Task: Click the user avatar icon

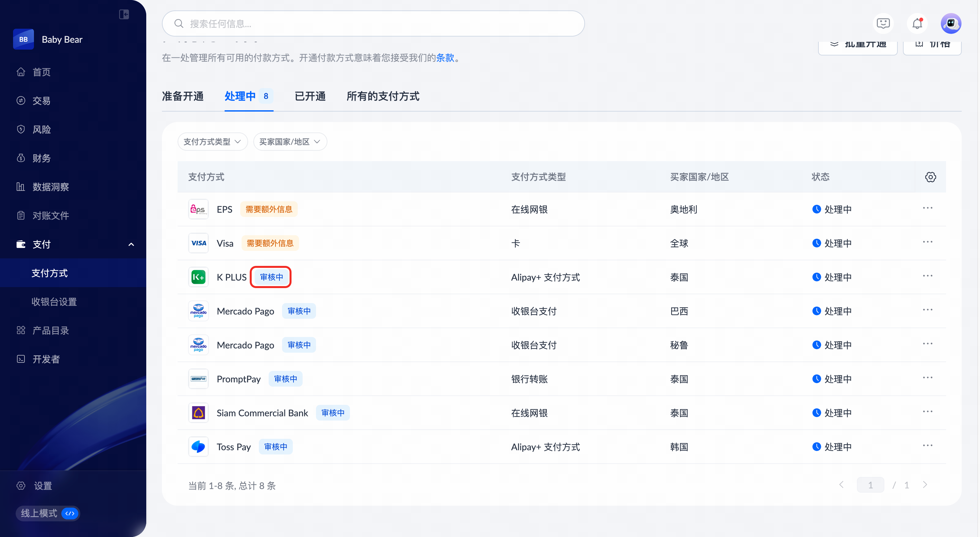Action: pos(951,23)
